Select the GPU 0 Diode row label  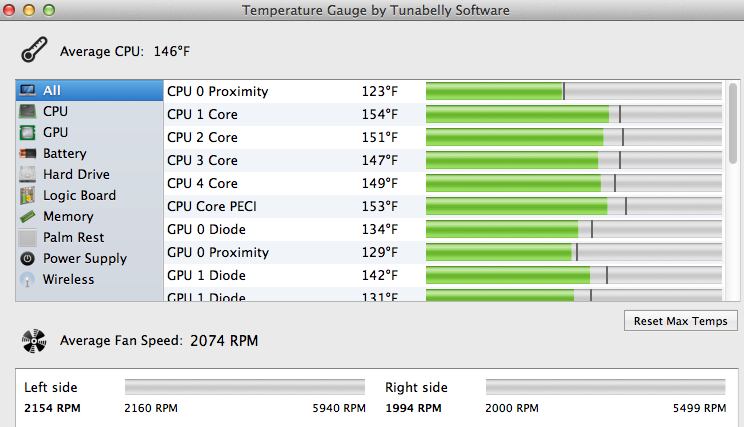pos(206,229)
